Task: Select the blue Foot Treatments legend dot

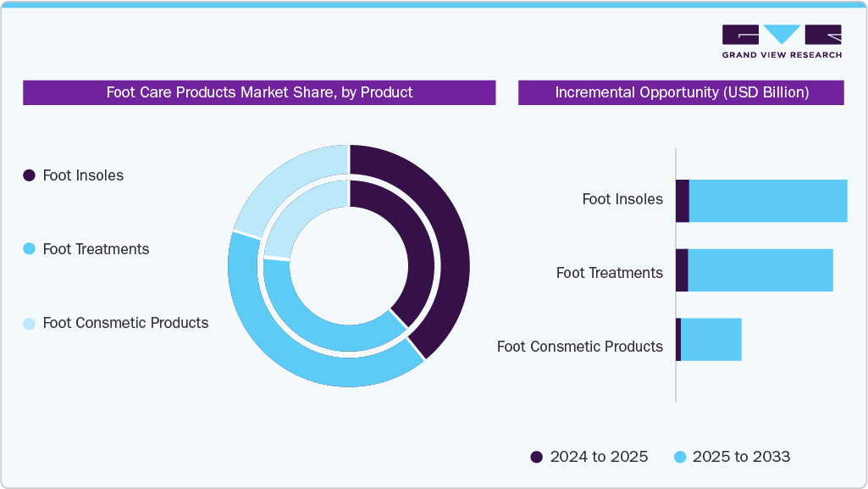Action: 29,249
